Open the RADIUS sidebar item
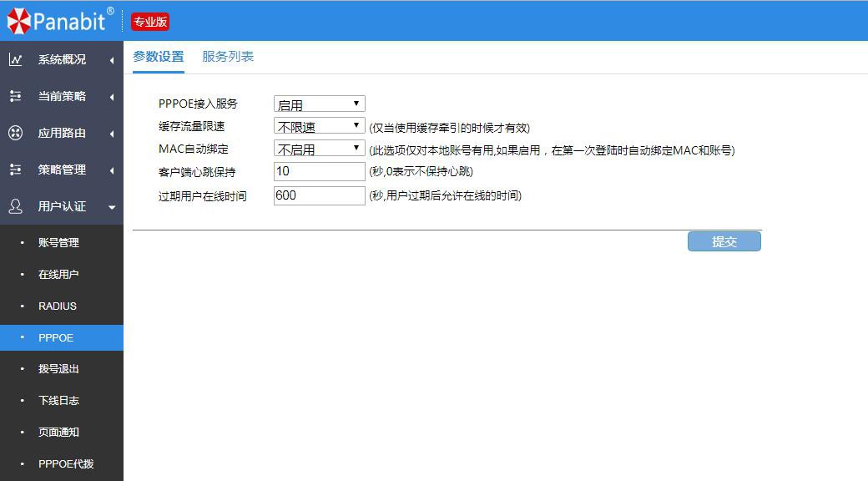Viewport: 868px width, 481px height. [x=58, y=306]
